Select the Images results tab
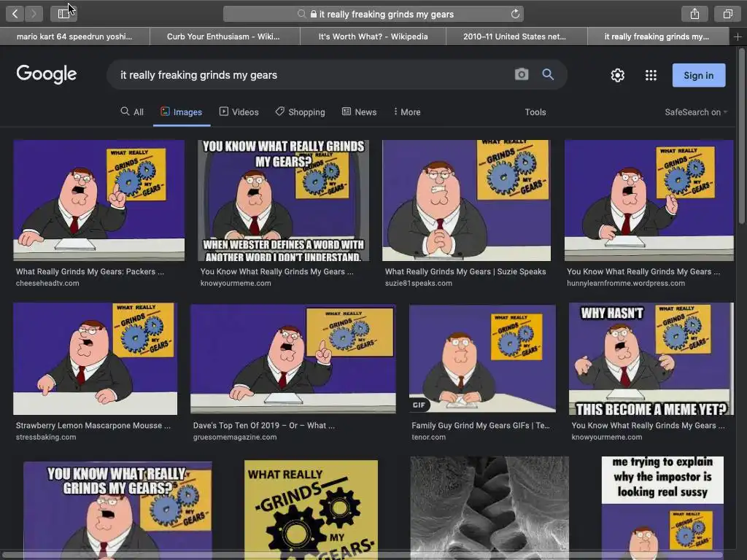 pyautogui.click(x=182, y=112)
